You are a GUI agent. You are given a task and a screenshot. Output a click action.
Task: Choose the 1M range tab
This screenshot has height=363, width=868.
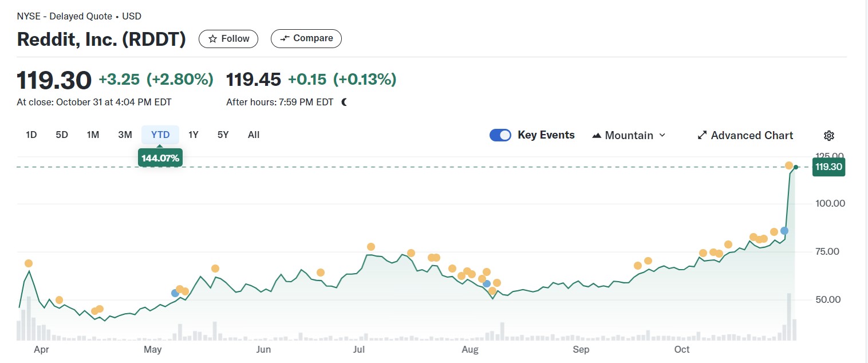pyautogui.click(x=93, y=135)
